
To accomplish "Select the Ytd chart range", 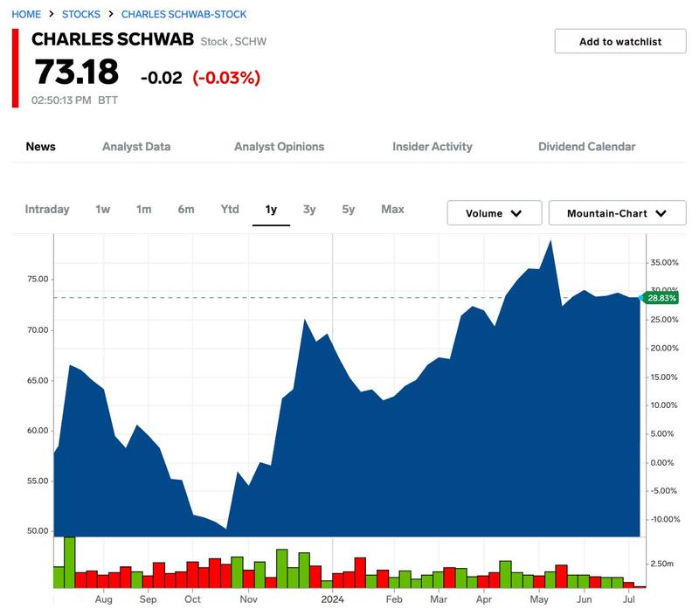I will 230,210.
